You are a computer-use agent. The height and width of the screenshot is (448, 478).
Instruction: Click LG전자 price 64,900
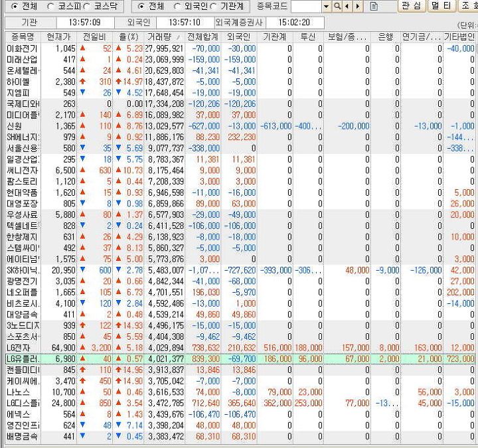point(64,348)
